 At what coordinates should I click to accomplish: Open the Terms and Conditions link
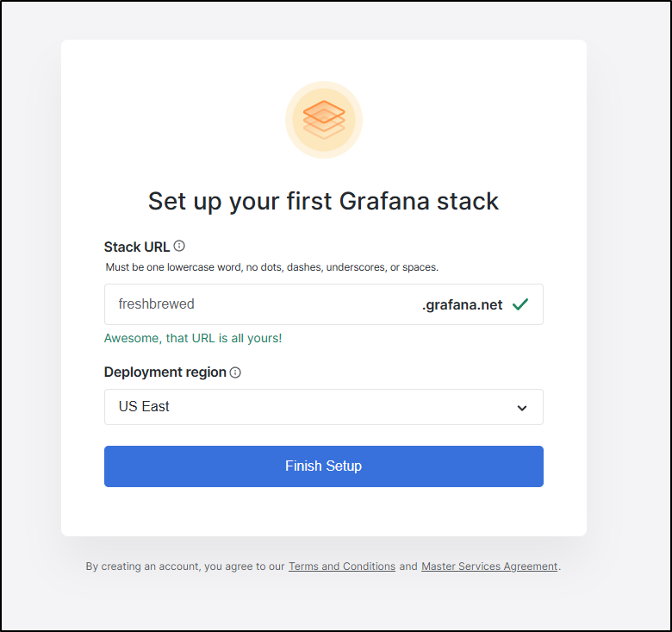pyautogui.click(x=341, y=566)
